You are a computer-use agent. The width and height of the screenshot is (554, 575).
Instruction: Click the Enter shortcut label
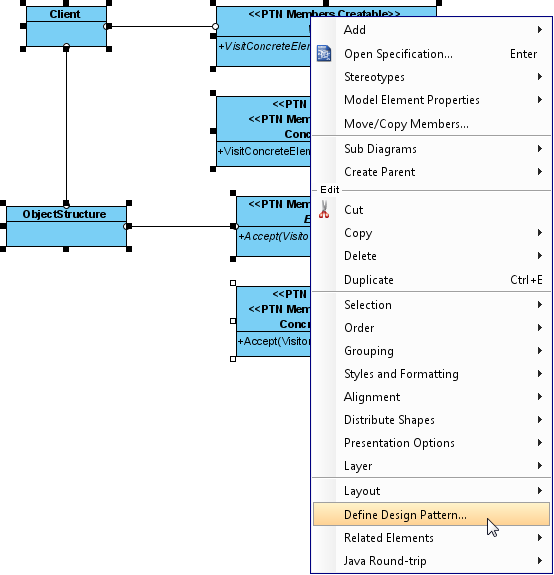click(x=523, y=54)
